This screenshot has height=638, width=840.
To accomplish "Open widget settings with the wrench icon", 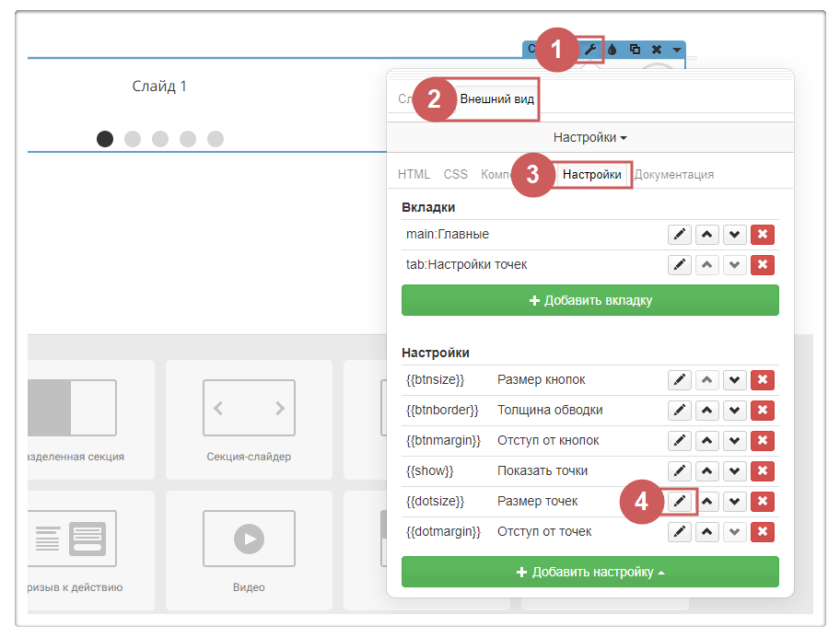I will 590,50.
